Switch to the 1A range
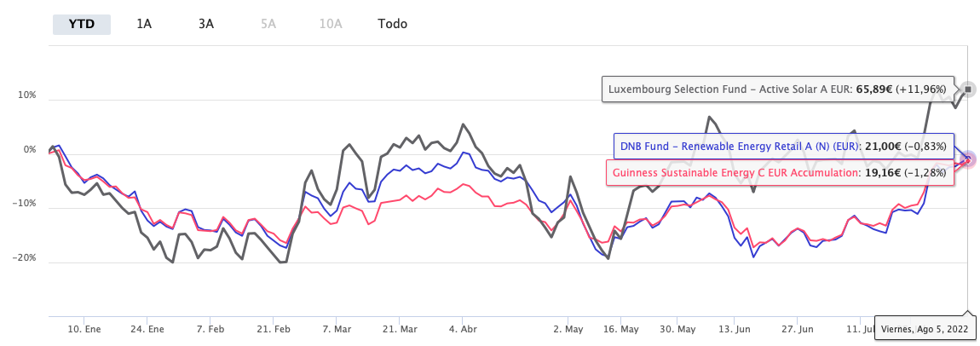Image resolution: width=980 pixels, height=346 pixels. point(144,24)
